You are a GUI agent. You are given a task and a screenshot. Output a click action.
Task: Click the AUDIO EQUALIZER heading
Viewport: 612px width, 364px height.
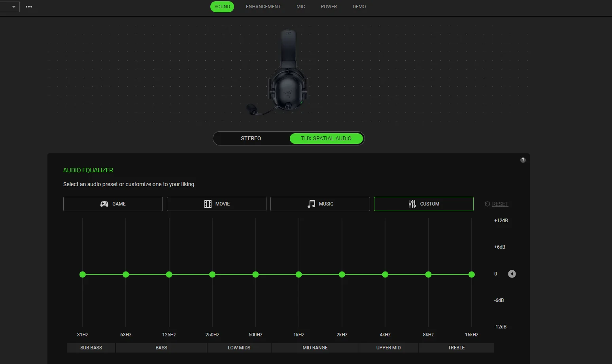point(88,170)
